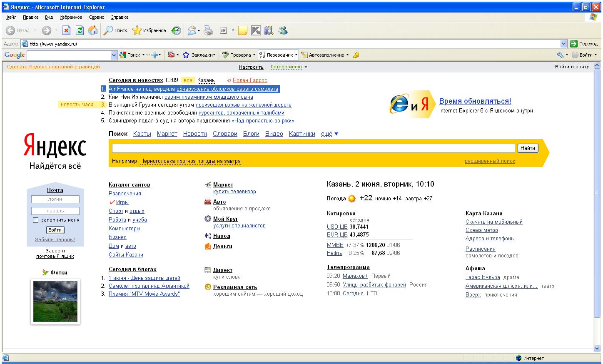This screenshot has height=364, width=603.
Task: Open the 'Время обновляться!' link
Action: 475,101
